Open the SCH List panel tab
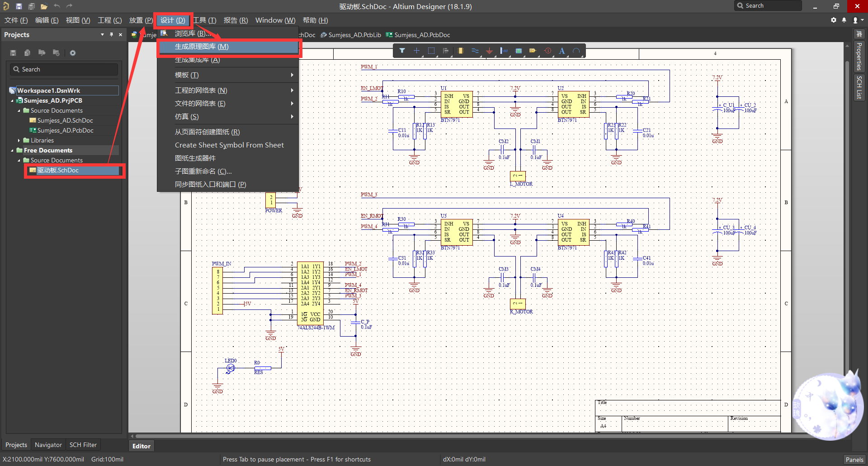 coord(859,87)
